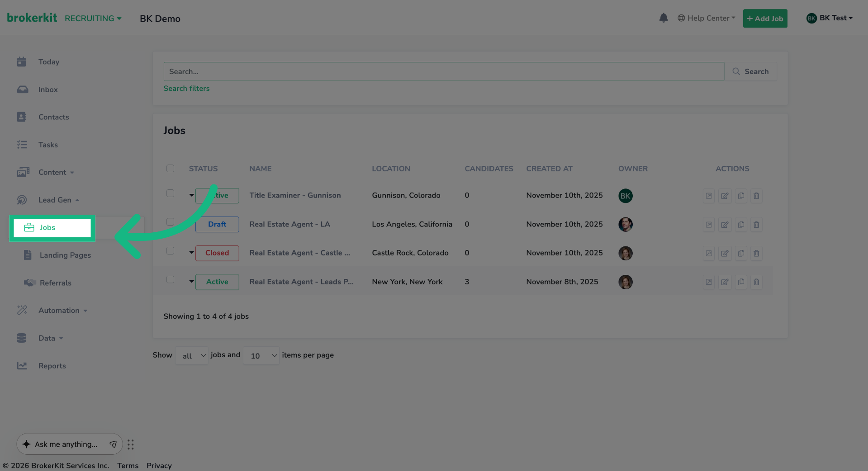The width and height of the screenshot is (868, 471).
Task: Toggle the select-all jobs checkbox in header
Action: click(170, 169)
